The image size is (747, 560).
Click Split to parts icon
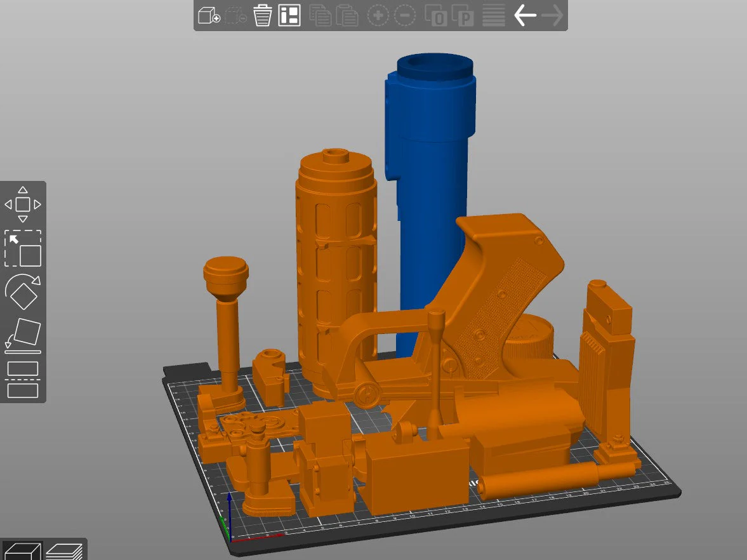coord(463,15)
